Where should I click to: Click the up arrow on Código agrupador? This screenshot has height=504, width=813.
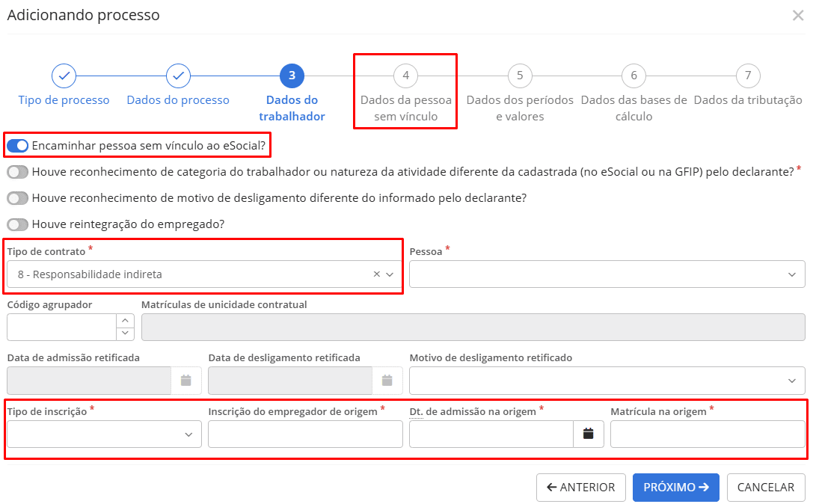(125, 322)
